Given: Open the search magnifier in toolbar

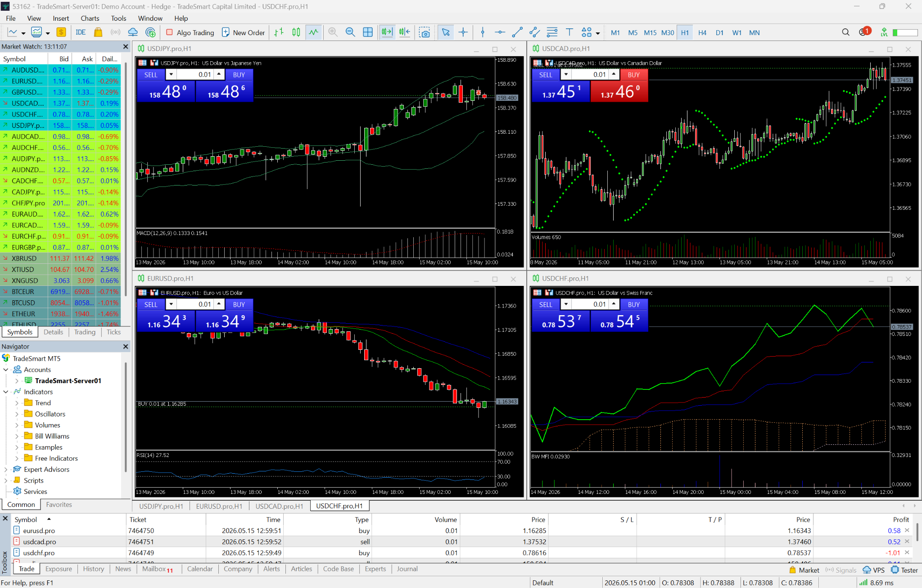Looking at the screenshot, I should coord(845,32).
